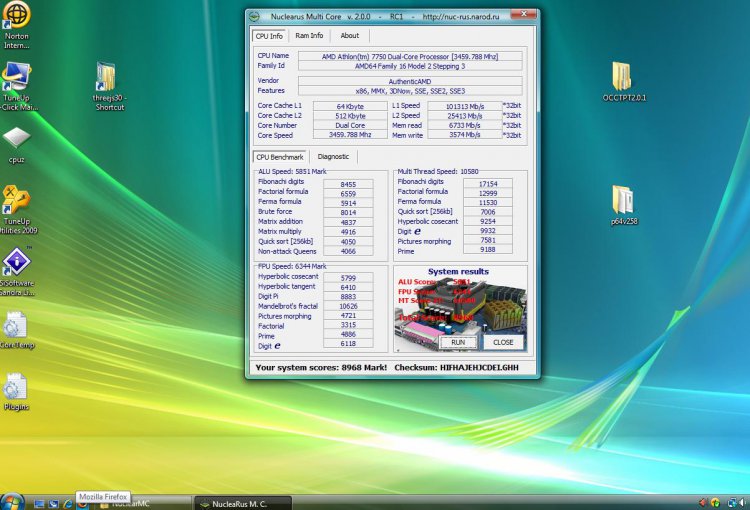Viewport: 750px width, 510px height.
Task: Open the Diagnostic tab
Action: click(333, 156)
